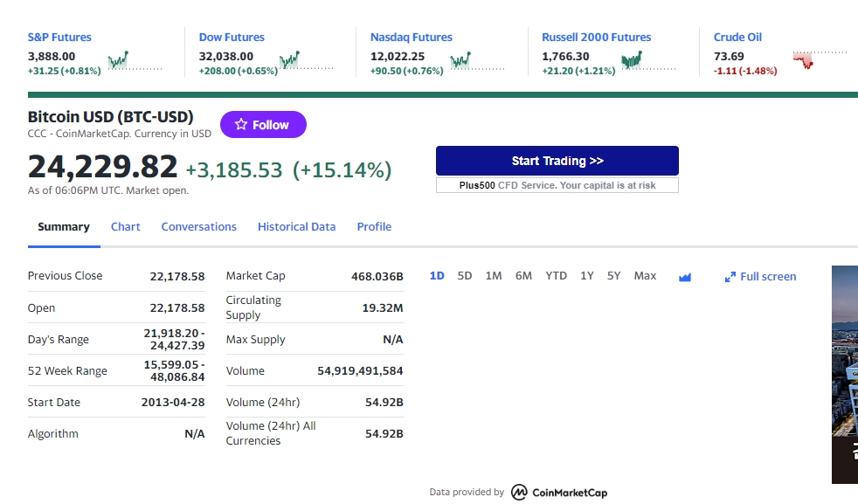Select the Max chart range
Viewport: 858px width, 504px height.
(645, 276)
